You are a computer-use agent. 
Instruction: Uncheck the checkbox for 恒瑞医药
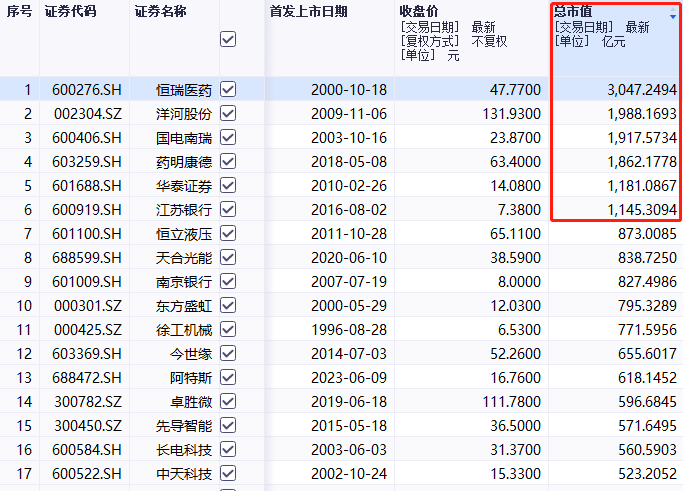pos(228,89)
